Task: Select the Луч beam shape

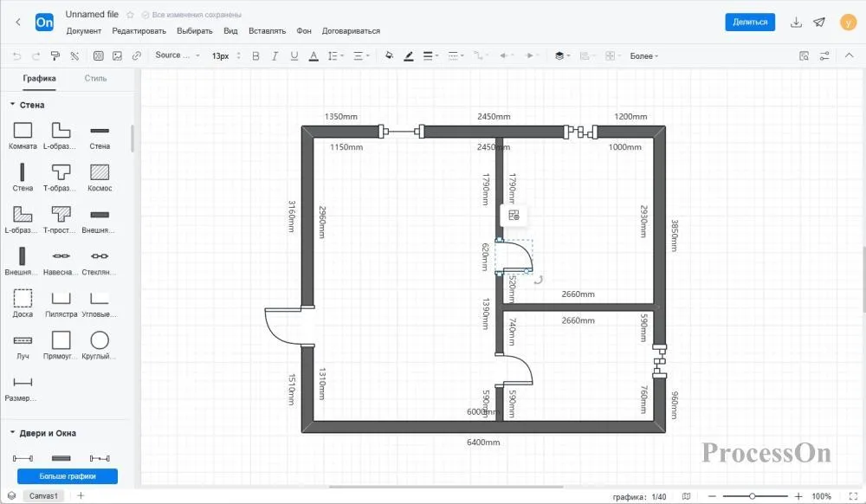Action: pyautogui.click(x=23, y=346)
